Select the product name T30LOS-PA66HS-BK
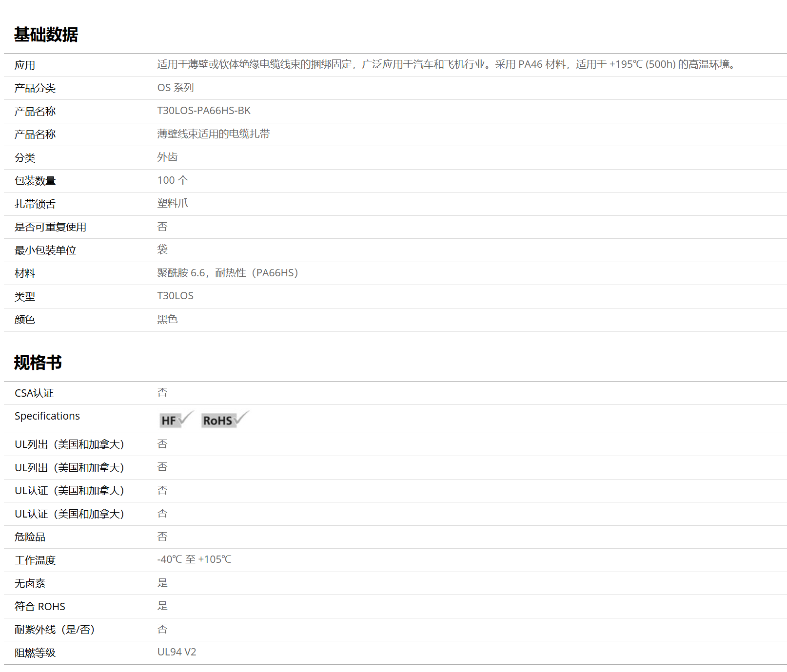 [x=203, y=111]
